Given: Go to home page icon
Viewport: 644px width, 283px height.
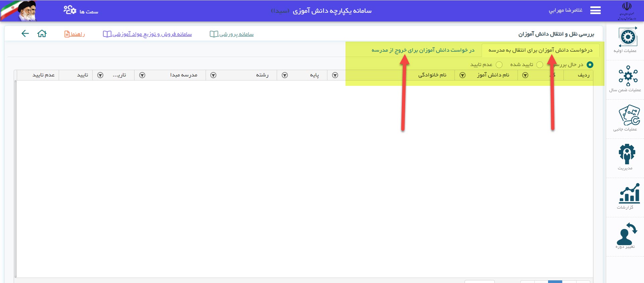Looking at the screenshot, I should (x=42, y=34).
